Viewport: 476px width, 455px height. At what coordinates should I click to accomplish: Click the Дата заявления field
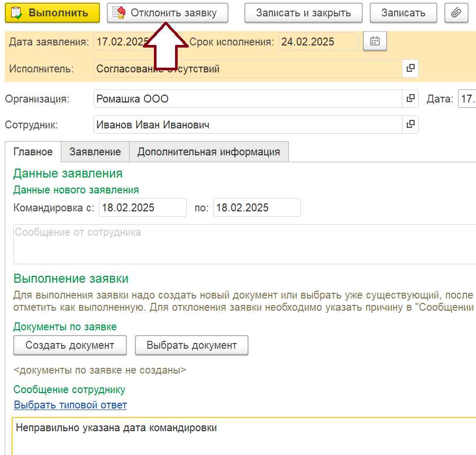(x=137, y=41)
